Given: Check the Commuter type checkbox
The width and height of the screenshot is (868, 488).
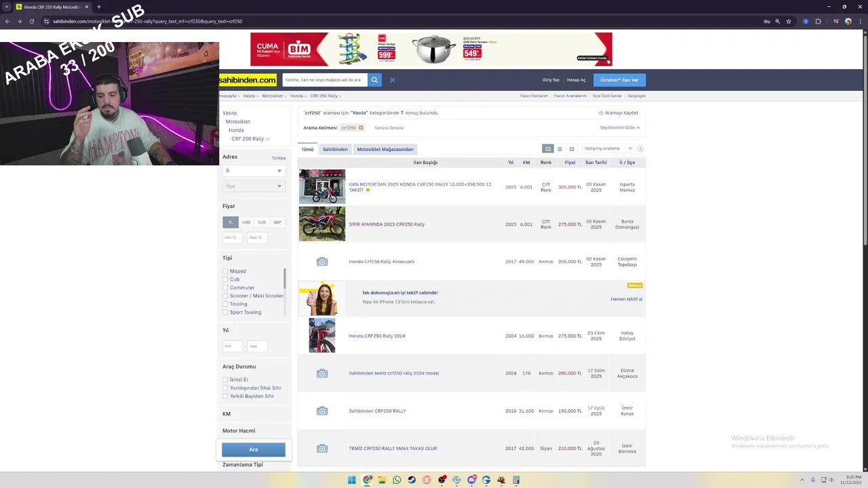Looking at the screenshot, I should pos(225,287).
